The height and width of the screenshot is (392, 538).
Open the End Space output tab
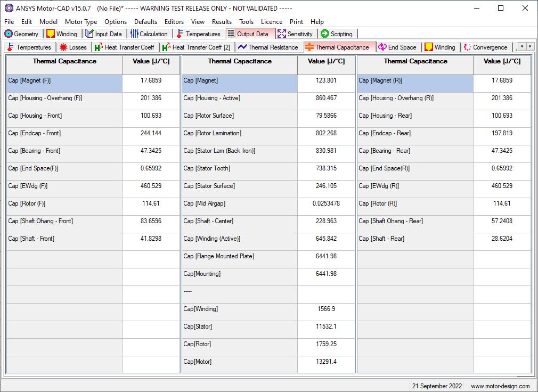[x=397, y=47]
